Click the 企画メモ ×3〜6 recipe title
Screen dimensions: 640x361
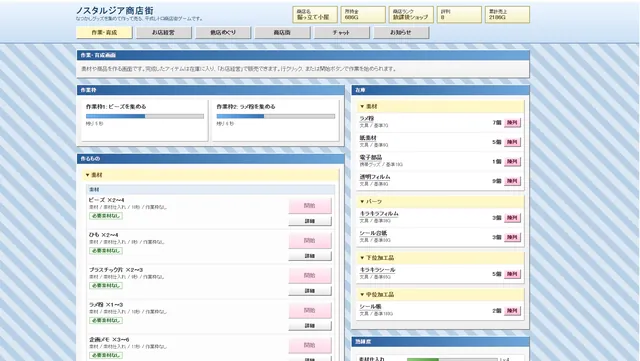click(x=109, y=340)
